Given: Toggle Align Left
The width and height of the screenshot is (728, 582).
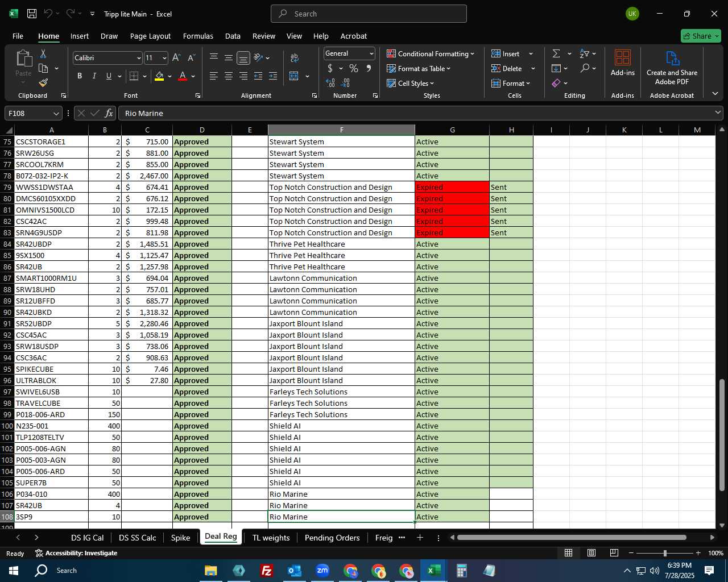Looking at the screenshot, I should (x=214, y=76).
